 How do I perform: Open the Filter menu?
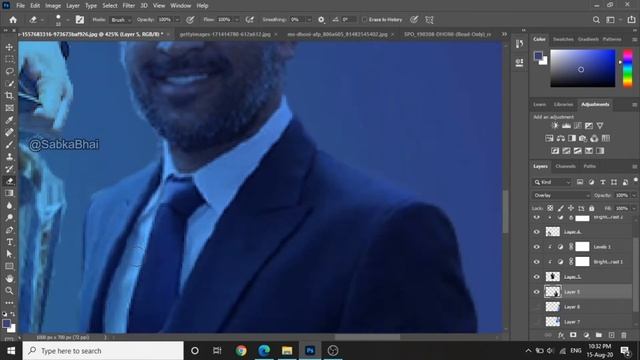(x=129, y=6)
